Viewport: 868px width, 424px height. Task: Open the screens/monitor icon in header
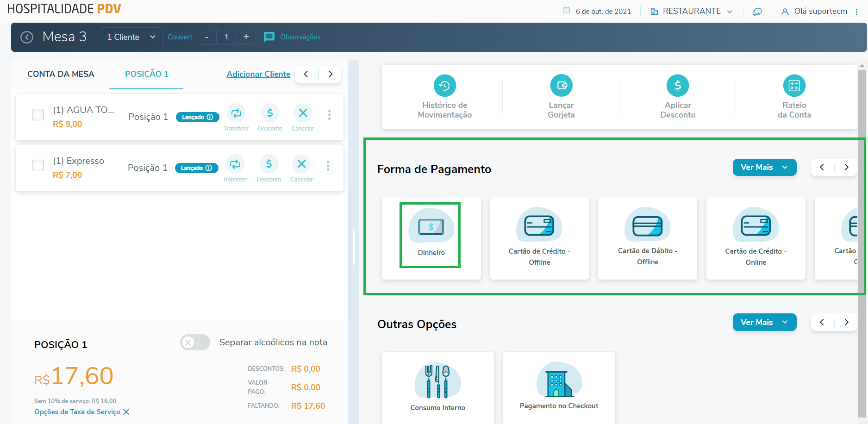pyautogui.click(x=757, y=12)
